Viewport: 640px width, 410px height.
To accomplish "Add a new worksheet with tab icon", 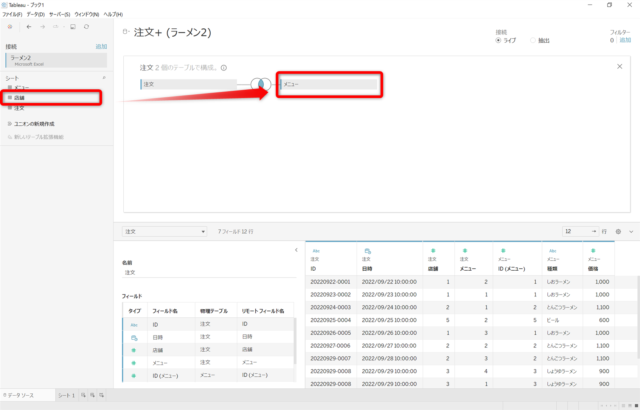I will pos(83,395).
